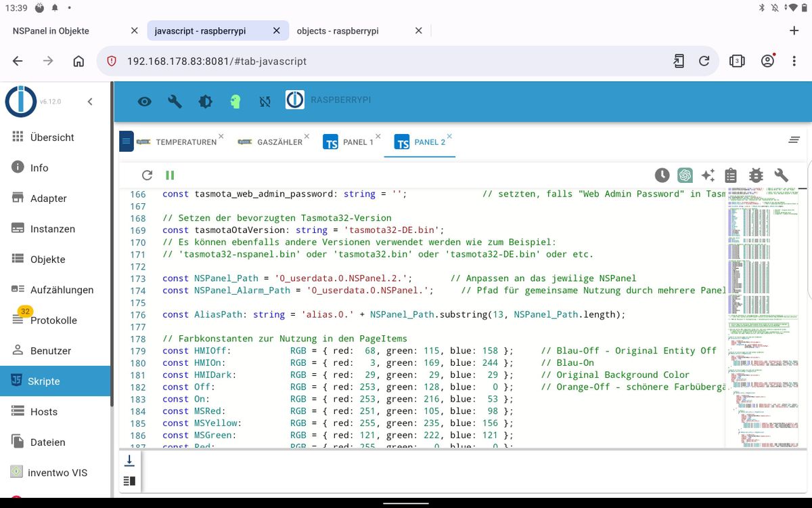Screen dimensions: 812x508
Task: Toggle log list view icon below editor
Action: [129, 481]
